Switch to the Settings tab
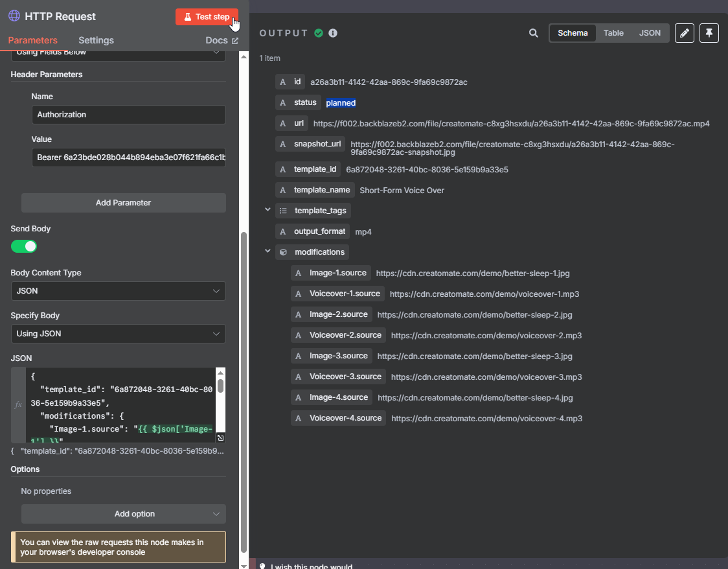 tap(96, 40)
